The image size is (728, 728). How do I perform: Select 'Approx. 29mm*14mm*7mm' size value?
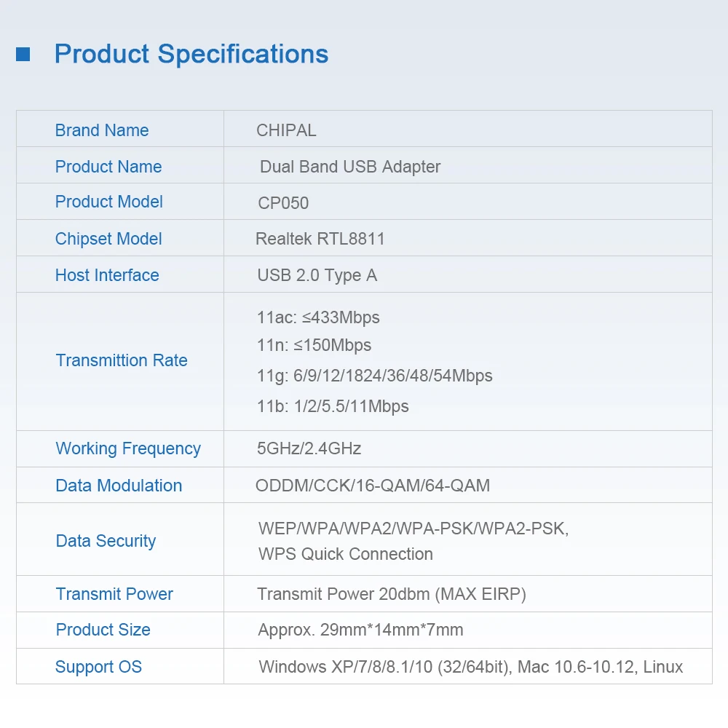[360, 630]
